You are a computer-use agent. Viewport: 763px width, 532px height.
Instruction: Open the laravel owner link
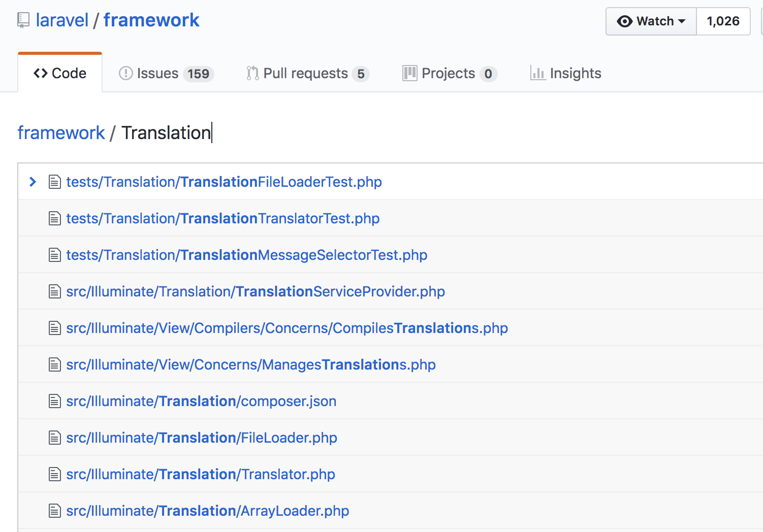pyautogui.click(x=62, y=20)
